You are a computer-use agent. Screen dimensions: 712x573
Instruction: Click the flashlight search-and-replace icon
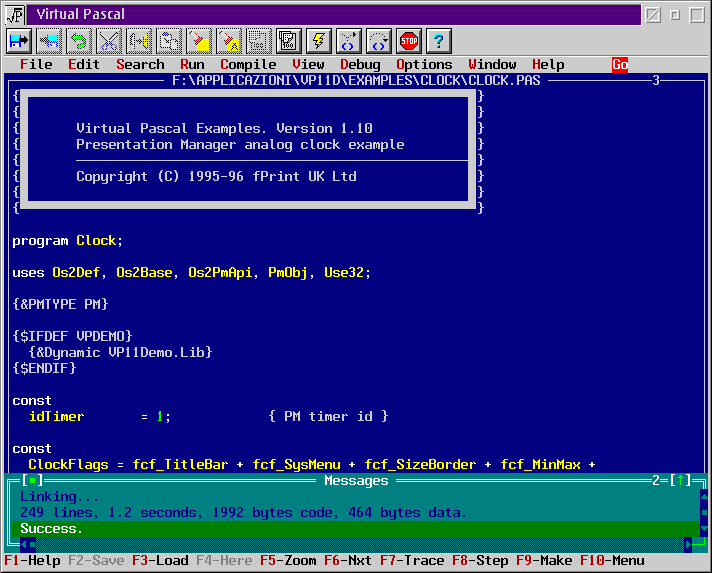pos(229,41)
